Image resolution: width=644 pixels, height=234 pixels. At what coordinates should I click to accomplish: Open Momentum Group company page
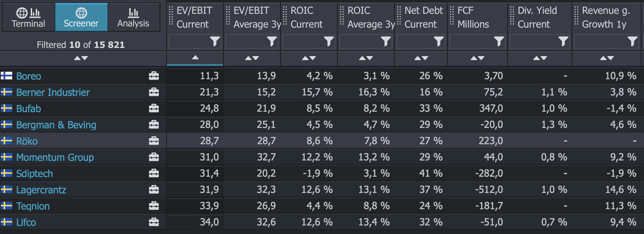tap(55, 157)
